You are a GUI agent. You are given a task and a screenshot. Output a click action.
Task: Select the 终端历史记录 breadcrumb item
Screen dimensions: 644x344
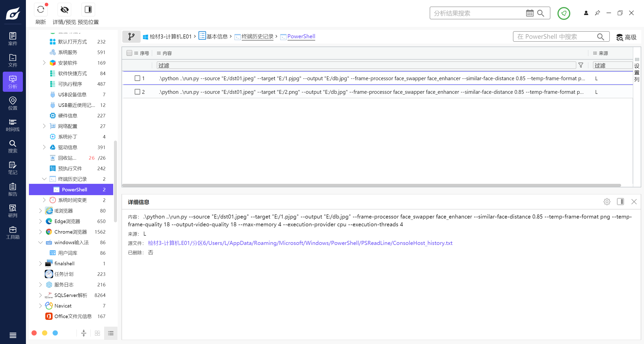point(257,37)
